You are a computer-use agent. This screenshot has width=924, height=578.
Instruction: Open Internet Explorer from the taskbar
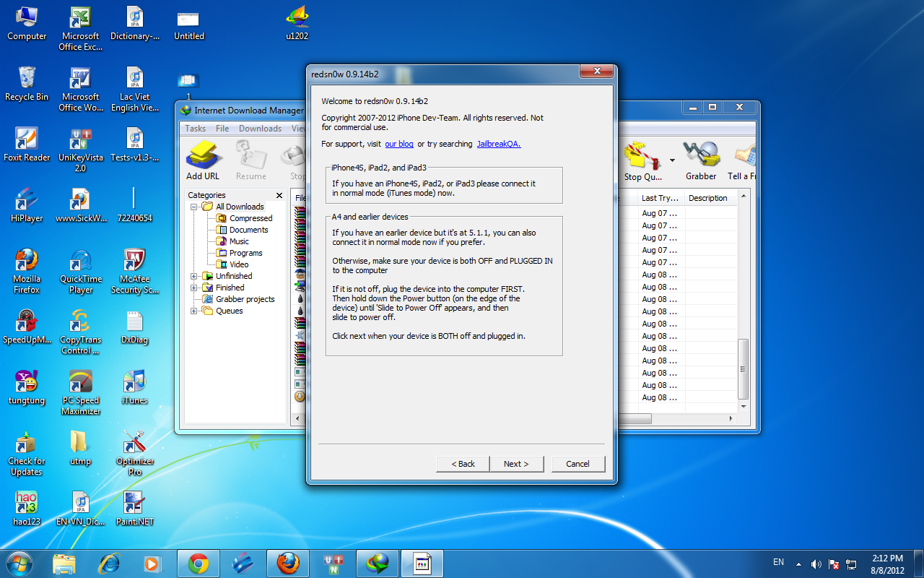[x=109, y=564]
